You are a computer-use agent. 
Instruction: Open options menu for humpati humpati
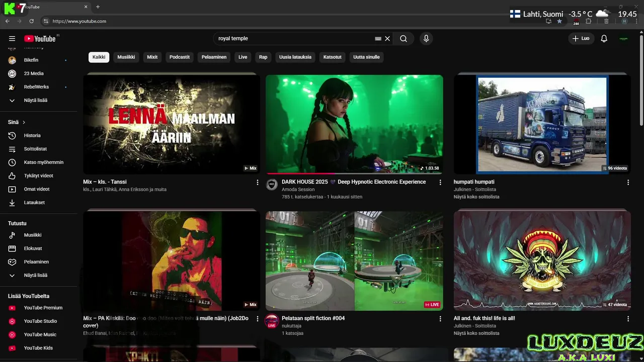tap(628, 183)
